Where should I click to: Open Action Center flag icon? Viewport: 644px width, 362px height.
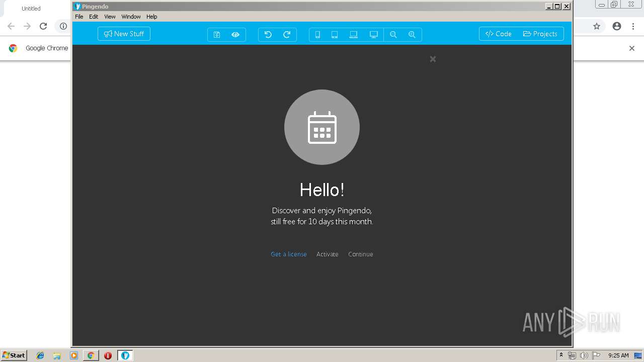tap(596, 355)
